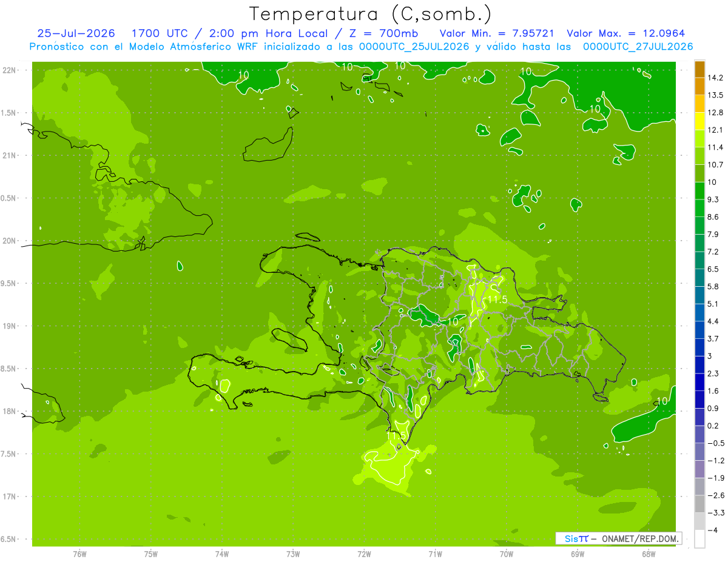Click the '-2.6' colorbar value
The height and width of the screenshot is (562, 728).
tap(715, 495)
